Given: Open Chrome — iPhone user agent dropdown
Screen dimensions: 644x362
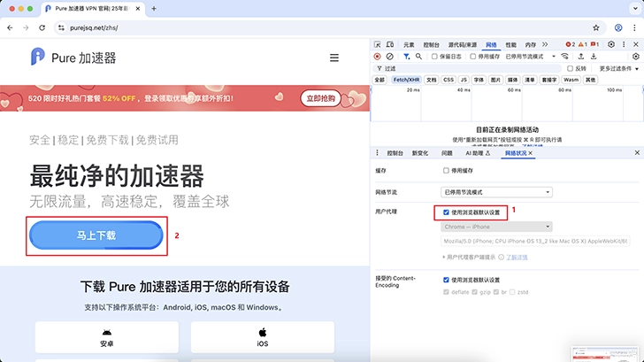Looking at the screenshot, I should [496, 227].
